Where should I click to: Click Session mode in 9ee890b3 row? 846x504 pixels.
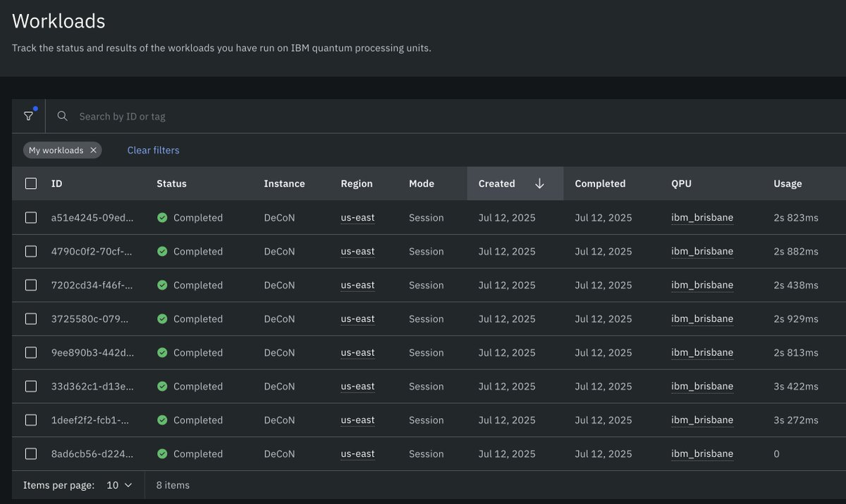tap(427, 353)
